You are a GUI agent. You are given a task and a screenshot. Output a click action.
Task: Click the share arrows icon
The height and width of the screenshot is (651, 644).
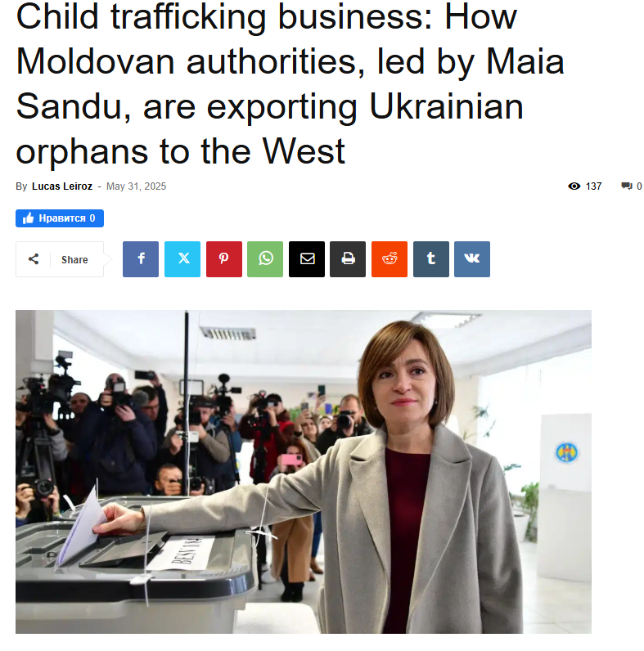[x=34, y=259]
